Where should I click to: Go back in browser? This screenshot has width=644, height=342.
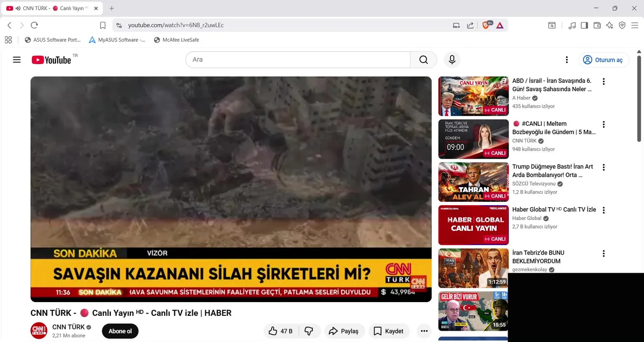[x=10, y=25]
